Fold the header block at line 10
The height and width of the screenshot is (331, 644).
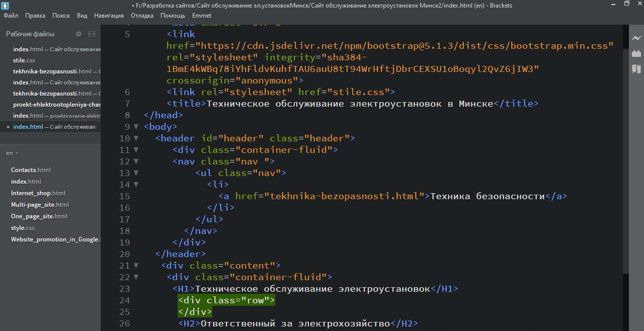coord(136,138)
